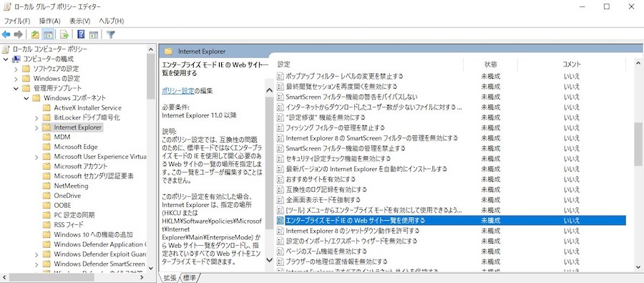Screen dimensions: 644x283
Task: Select the RSS フィード folder
Action: coord(69,224)
